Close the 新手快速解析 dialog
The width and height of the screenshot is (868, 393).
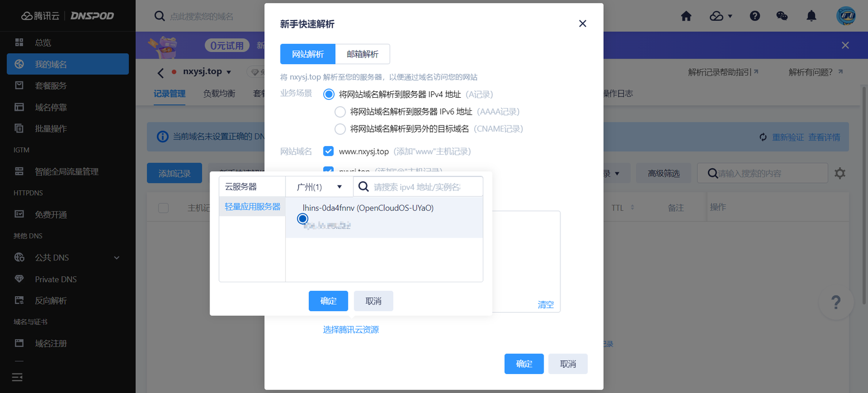click(x=583, y=23)
